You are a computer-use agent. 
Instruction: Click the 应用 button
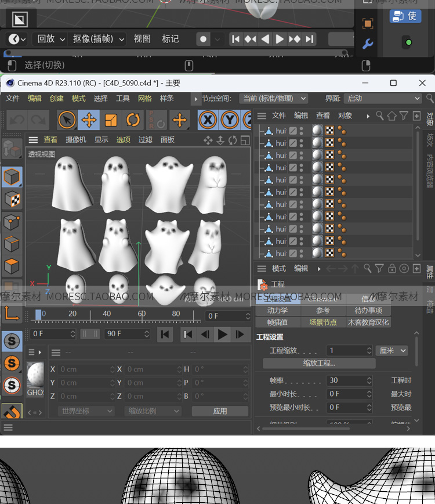coord(220,411)
